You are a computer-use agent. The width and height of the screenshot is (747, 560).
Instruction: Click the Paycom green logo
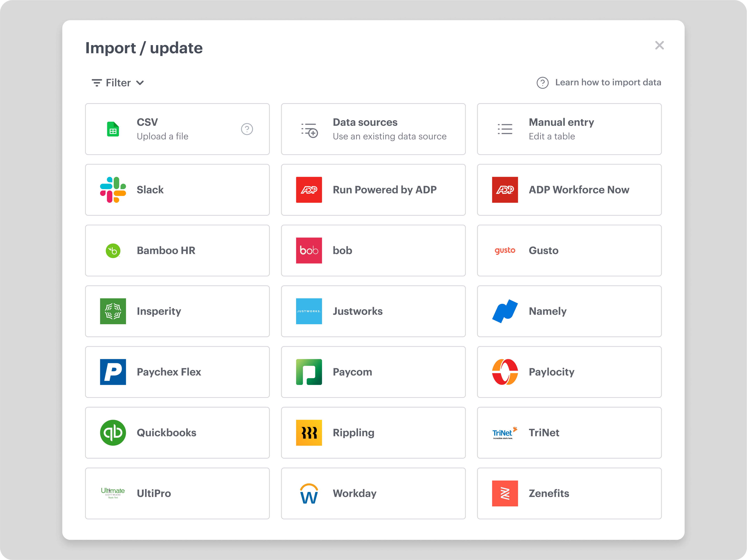pyautogui.click(x=309, y=372)
